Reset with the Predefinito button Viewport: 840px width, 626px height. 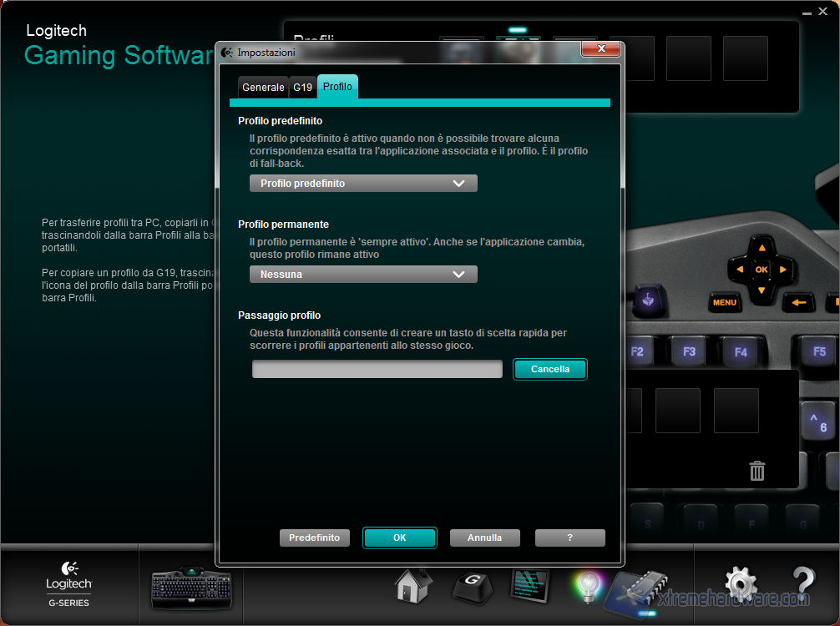tap(314, 538)
